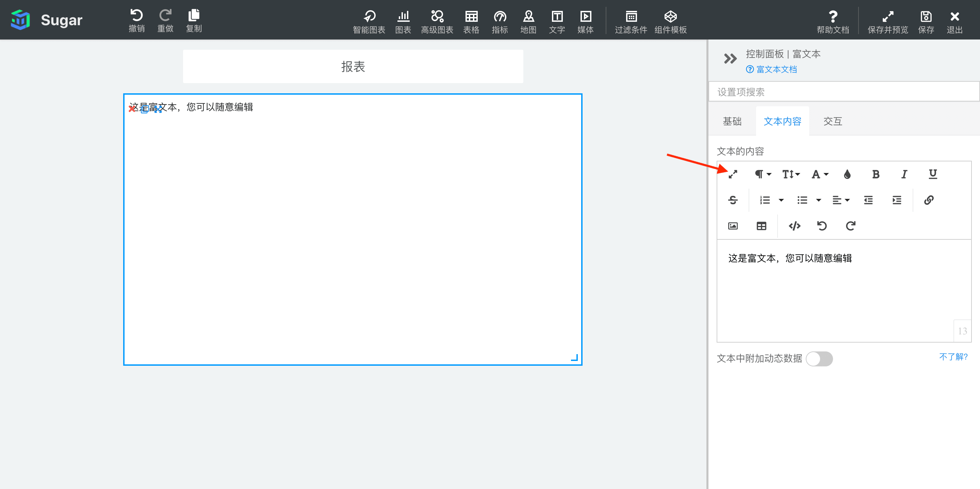The width and height of the screenshot is (980, 489).
Task: Copy component with 复制 button
Action: (194, 20)
